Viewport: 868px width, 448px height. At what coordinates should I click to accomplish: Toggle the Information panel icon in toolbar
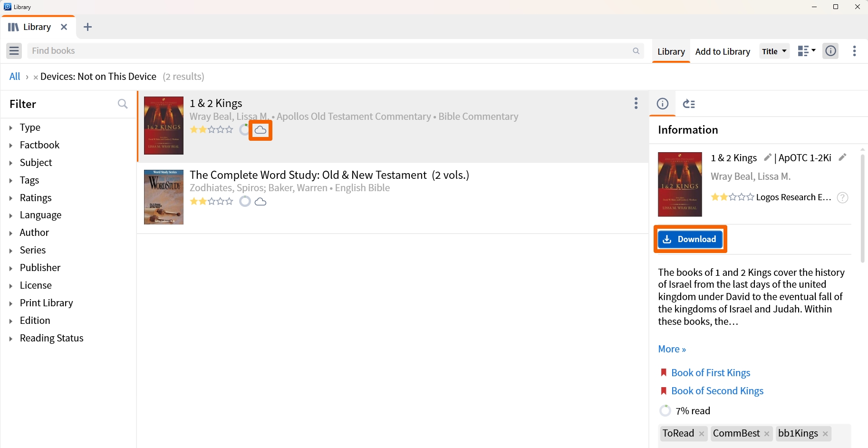831,51
